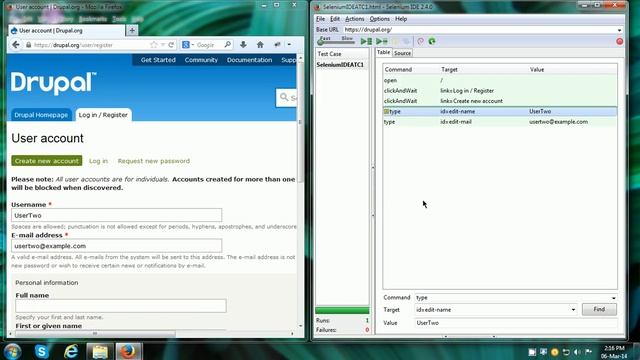Viewport: 640px width, 360px height.
Task: Open Documentation in Drupal navigation
Action: (249, 60)
